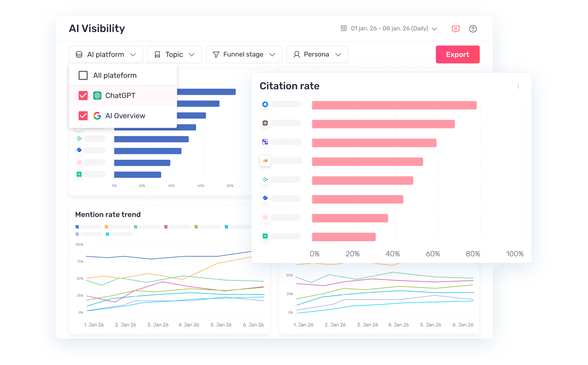Uncheck the ChatGPT checkbox
The image size is (588, 365).
(83, 96)
